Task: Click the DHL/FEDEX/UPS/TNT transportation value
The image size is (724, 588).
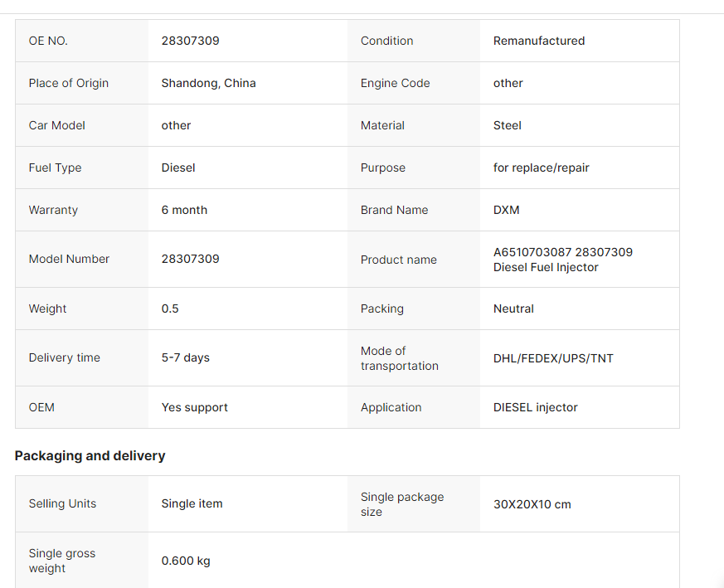Action: pos(553,358)
